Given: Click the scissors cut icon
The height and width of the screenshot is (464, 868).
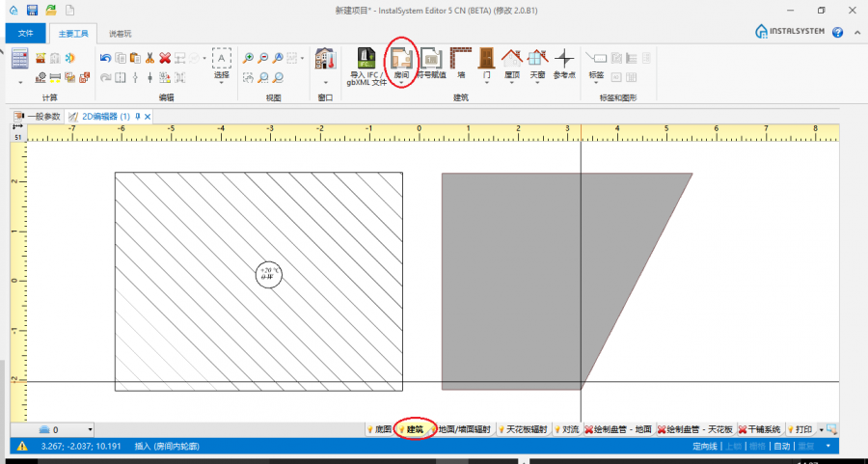Looking at the screenshot, I should coord(150,58).
